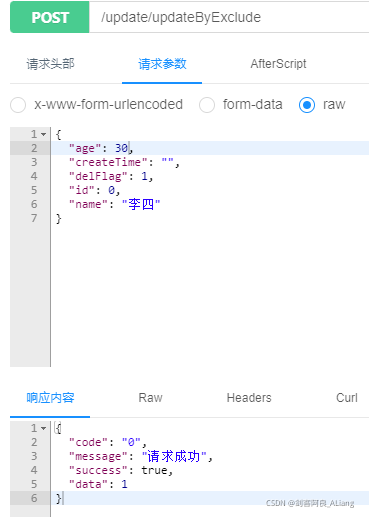
Task: Switch to the 请求头部 tab
Action: (50, 64)
